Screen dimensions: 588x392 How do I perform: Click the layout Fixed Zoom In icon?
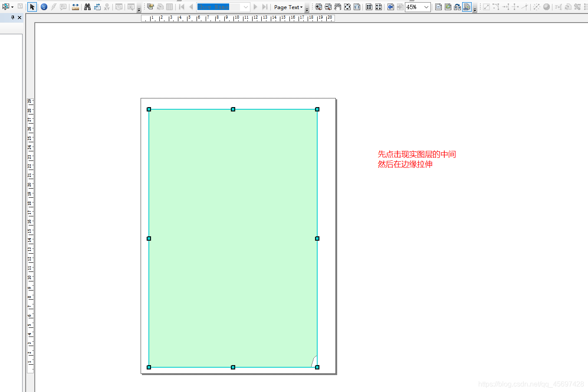tap(369, 7)
